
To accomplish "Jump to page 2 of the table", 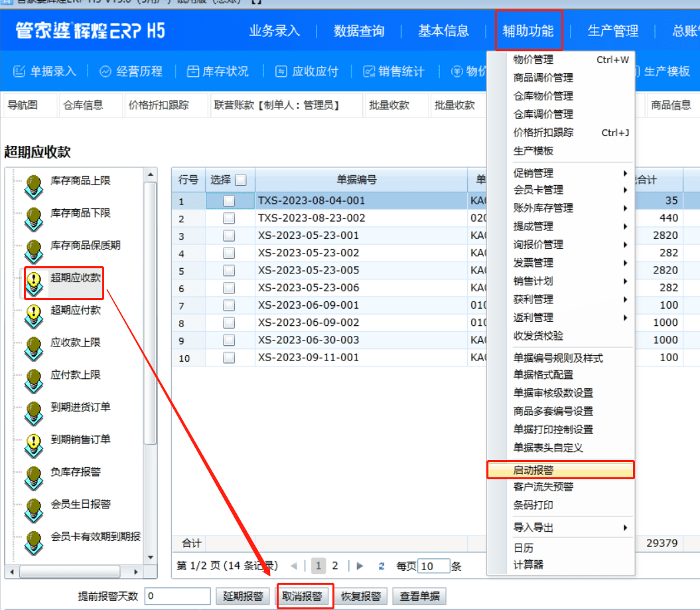I will click(335, 566).
